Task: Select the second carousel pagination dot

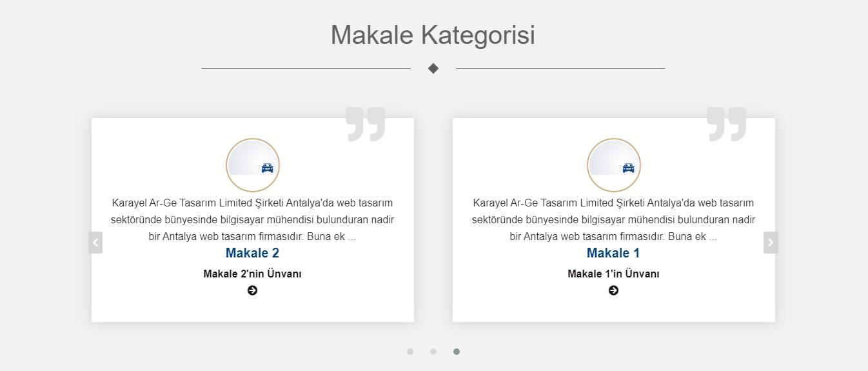Action: [x=433, y=352]
